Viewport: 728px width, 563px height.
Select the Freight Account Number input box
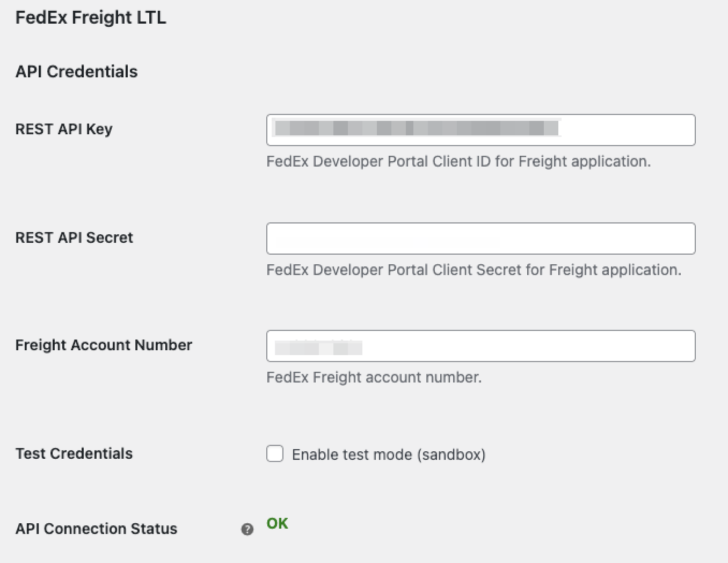(481, 346)
